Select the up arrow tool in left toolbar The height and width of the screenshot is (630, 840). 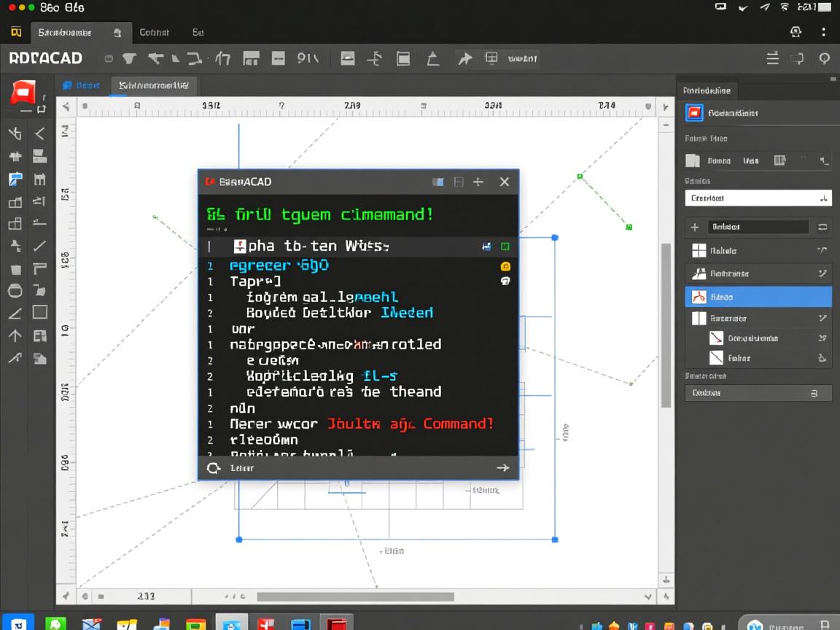[x=15, y=335]
